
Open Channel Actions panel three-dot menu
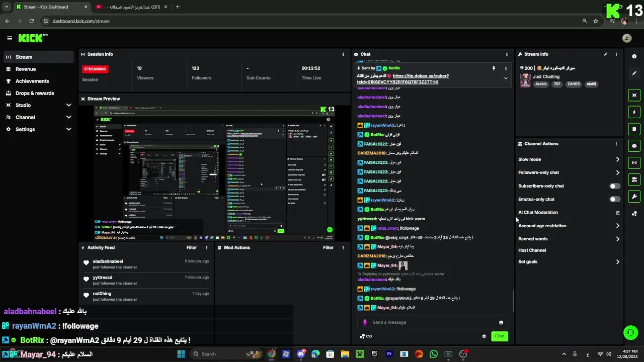616,144
